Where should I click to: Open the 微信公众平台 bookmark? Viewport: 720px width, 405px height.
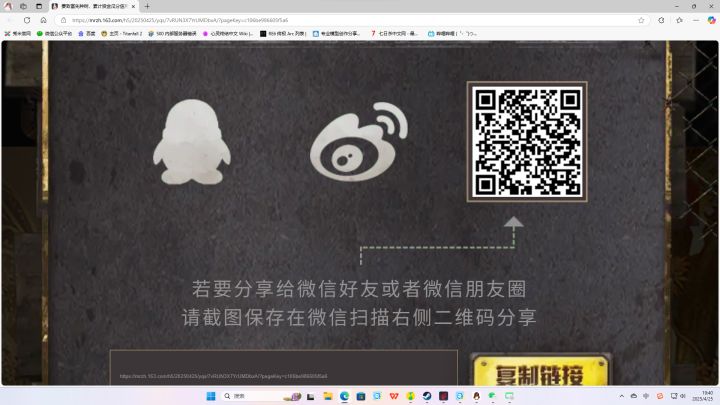pos(54,34)
